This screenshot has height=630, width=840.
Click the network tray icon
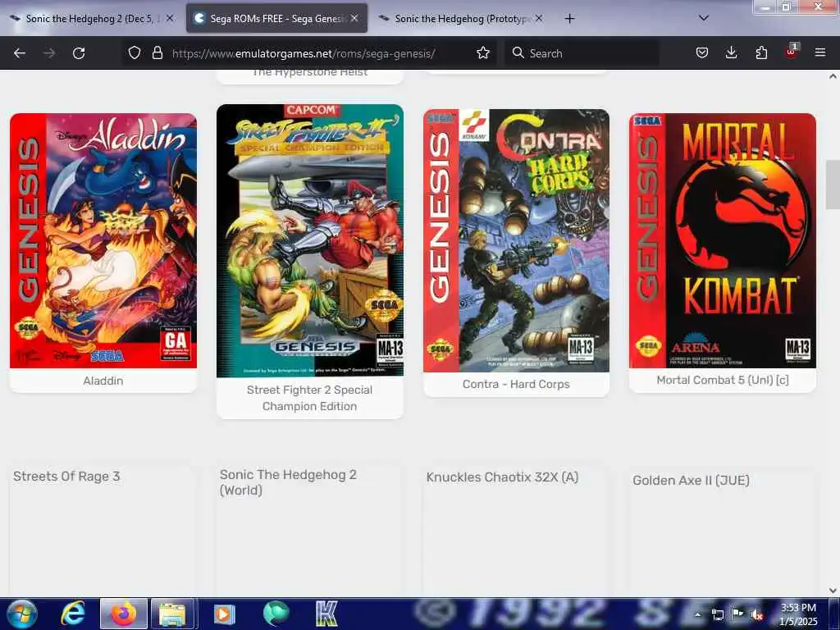pos(717,614)
